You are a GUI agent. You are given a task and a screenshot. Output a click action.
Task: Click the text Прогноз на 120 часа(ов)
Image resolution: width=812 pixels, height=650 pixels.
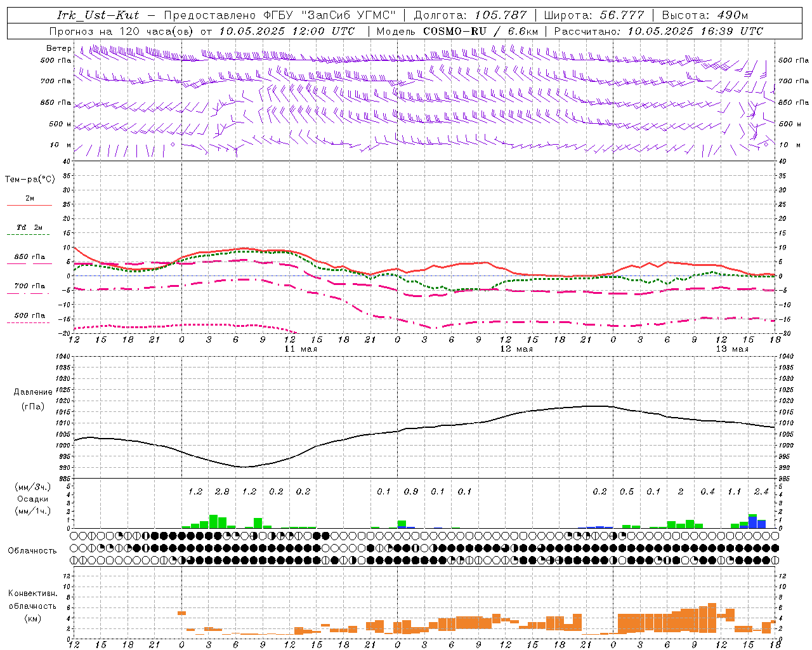pyautogui.click(x=122, y=31)
